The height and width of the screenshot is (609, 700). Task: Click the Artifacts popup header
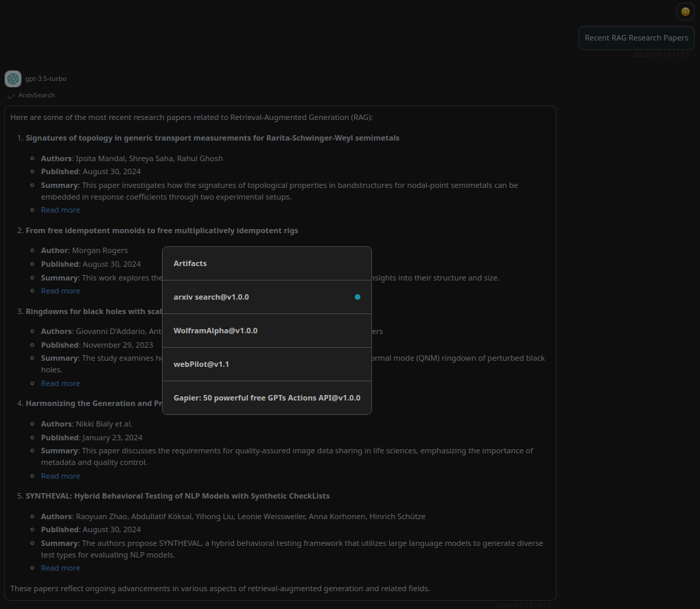click(x=267, y=263)
